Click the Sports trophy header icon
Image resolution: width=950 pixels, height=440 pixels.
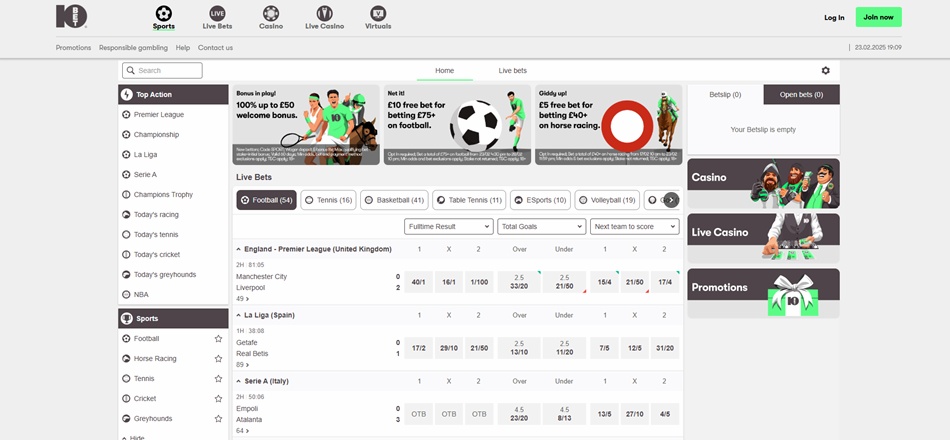127,318
